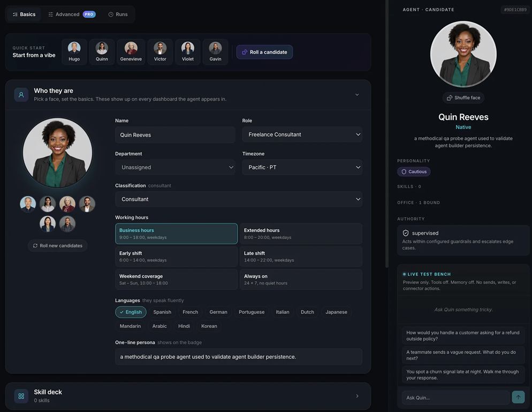Screen dimensions: 532x412
Task: Click the supervised authority card
Action: tap(463, 240)
